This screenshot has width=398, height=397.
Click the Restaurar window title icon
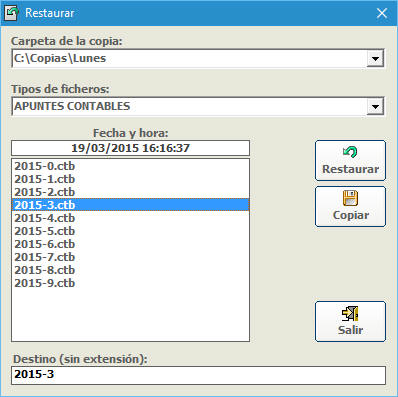click(11, 13)
